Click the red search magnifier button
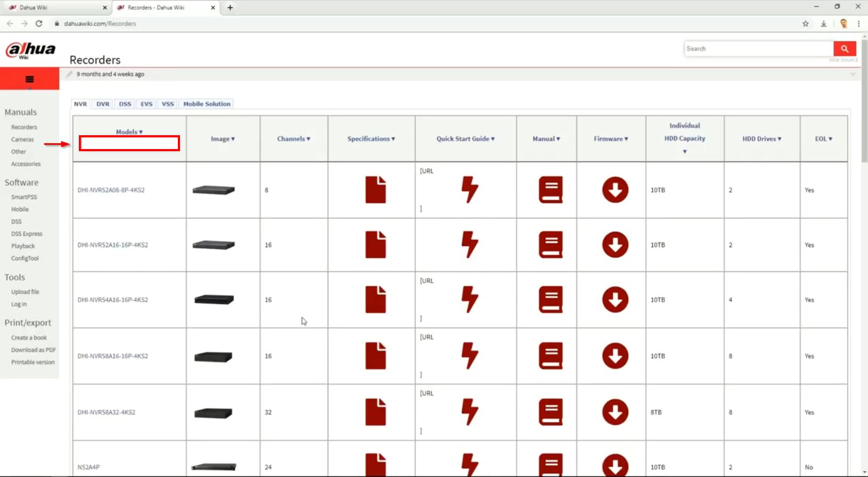The width and height of the screenshot is (868, 477). (x=845, y=48)
